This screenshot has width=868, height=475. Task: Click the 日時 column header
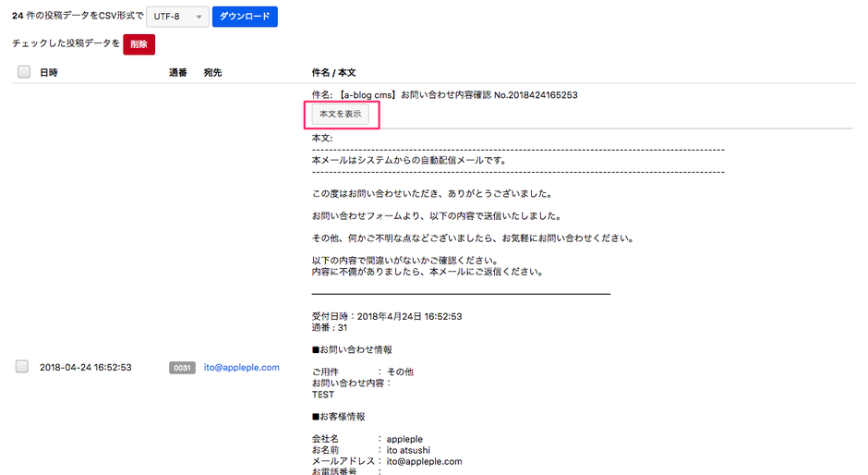point(49,73)
